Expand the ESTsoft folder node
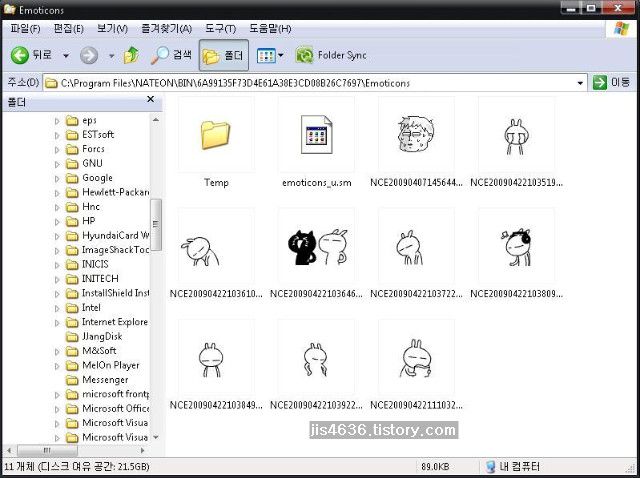The image size is (640, 478). (57, 135)
